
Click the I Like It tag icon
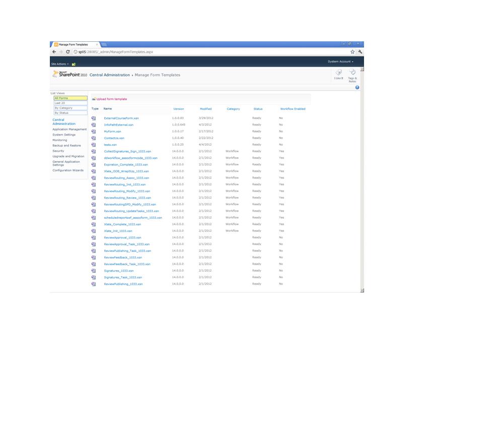click(339, 72)
